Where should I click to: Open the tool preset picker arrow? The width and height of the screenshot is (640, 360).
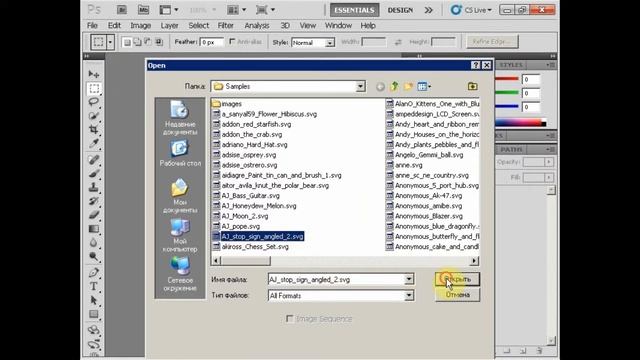click(110, 42)
